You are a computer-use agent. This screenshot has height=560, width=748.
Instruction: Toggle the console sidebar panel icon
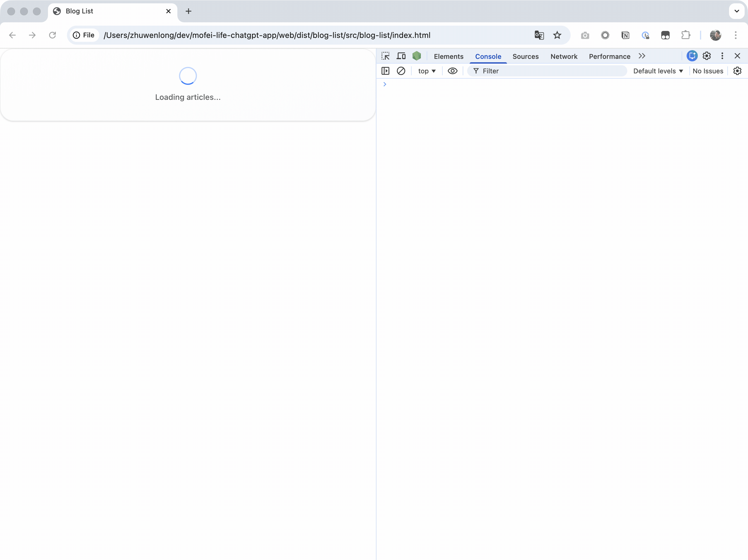click(385, 71)
